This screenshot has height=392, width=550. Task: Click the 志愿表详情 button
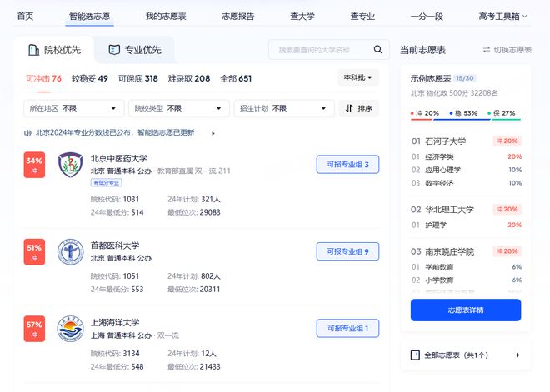pos(466,310)
